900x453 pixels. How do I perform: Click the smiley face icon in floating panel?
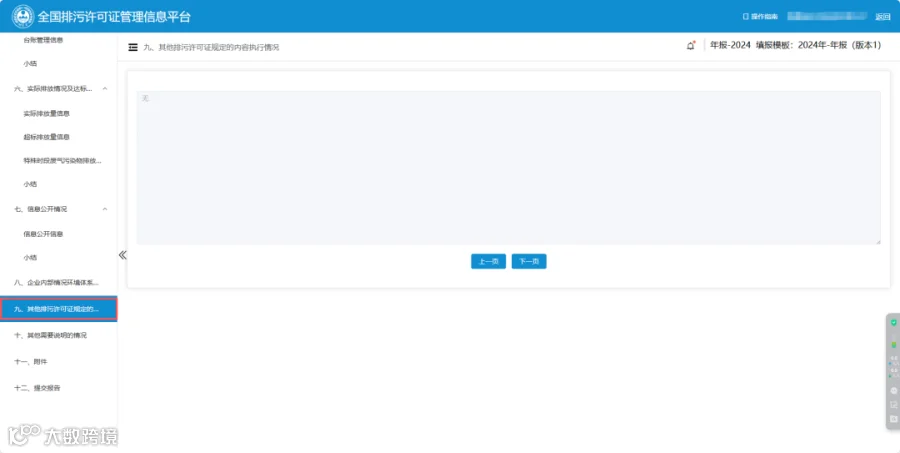coord(894,390)
